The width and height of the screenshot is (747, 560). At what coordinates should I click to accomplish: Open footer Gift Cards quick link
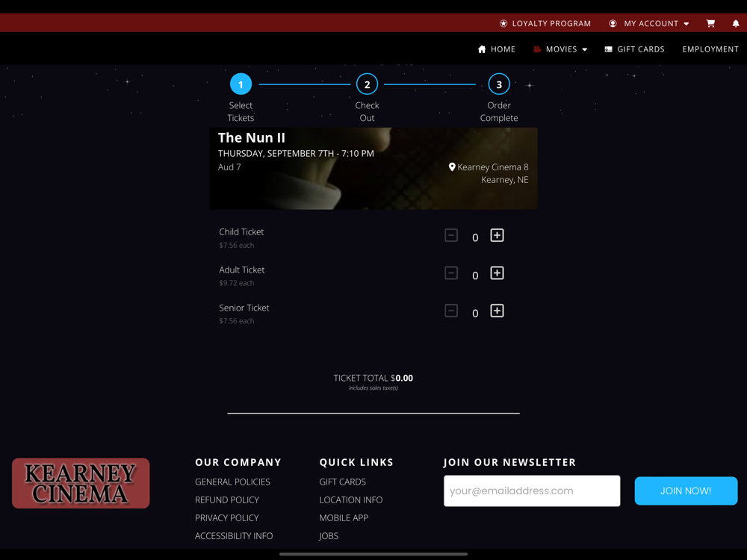pyautogui.click(x=343, y=482)
